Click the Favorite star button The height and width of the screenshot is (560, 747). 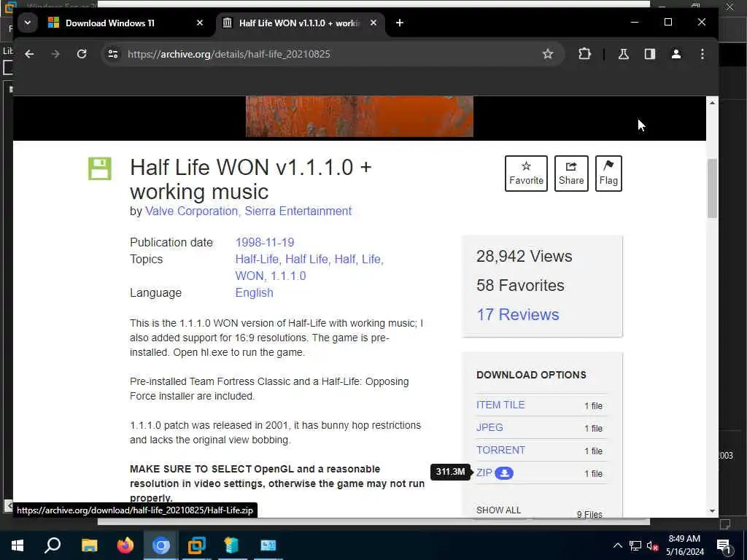pyautogui.click(x=526, y=174)
